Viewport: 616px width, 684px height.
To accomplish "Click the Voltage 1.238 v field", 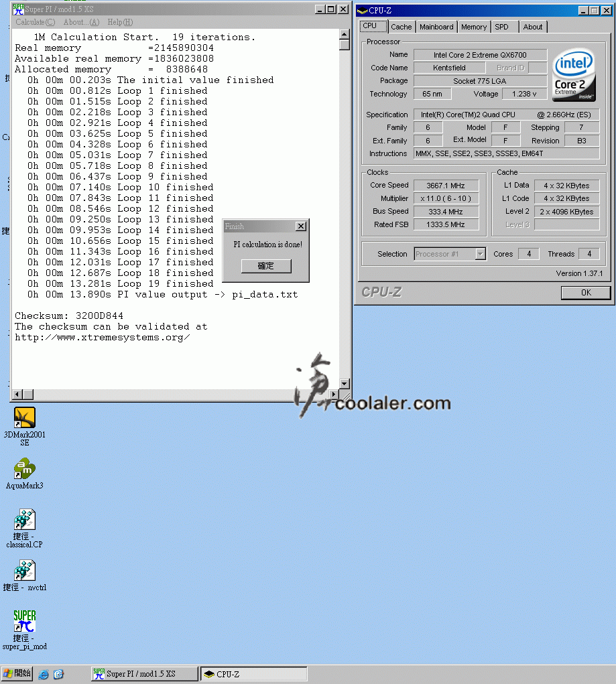I will [524, 94].
